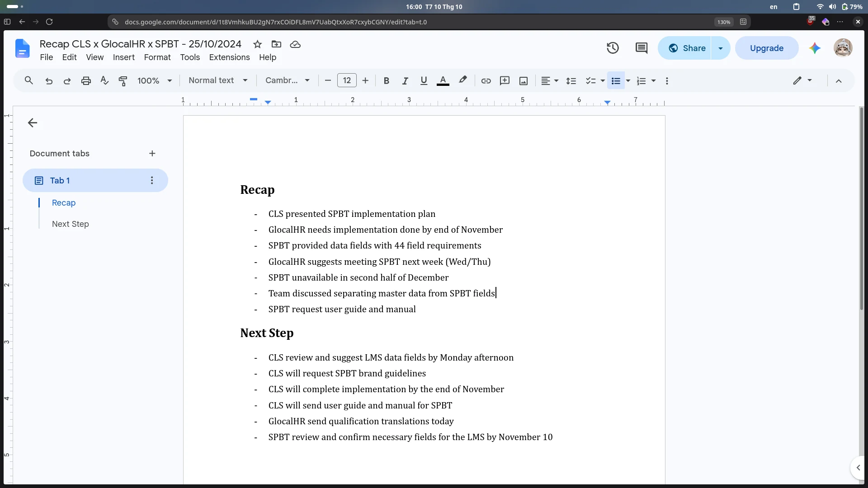The width and height of the screenshot is (868, 488).
Task: Open the text color picker
Action: [x=443, y=81]
